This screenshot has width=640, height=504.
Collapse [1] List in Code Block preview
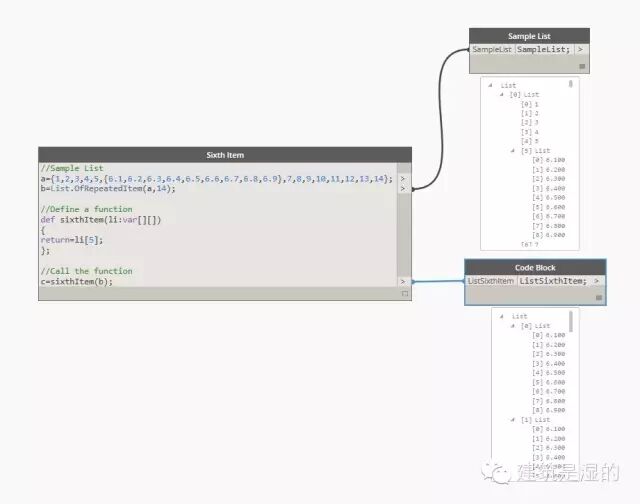point(513,420)
